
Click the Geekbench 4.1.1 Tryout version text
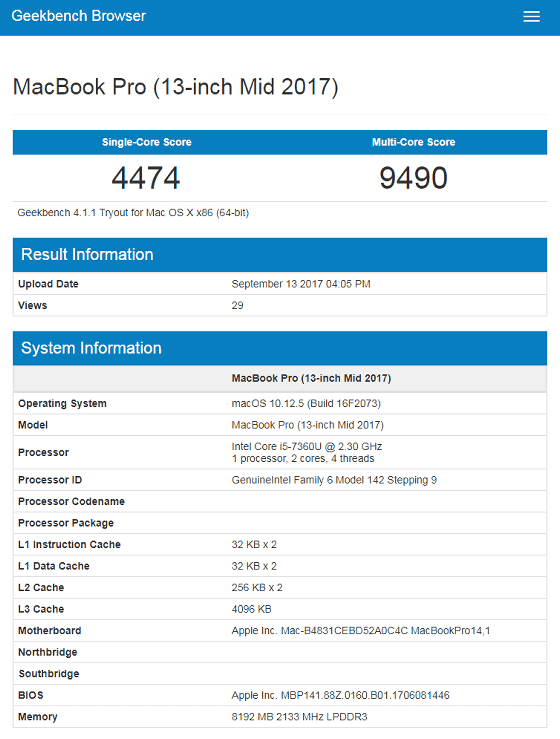click(x=133, y=213)
